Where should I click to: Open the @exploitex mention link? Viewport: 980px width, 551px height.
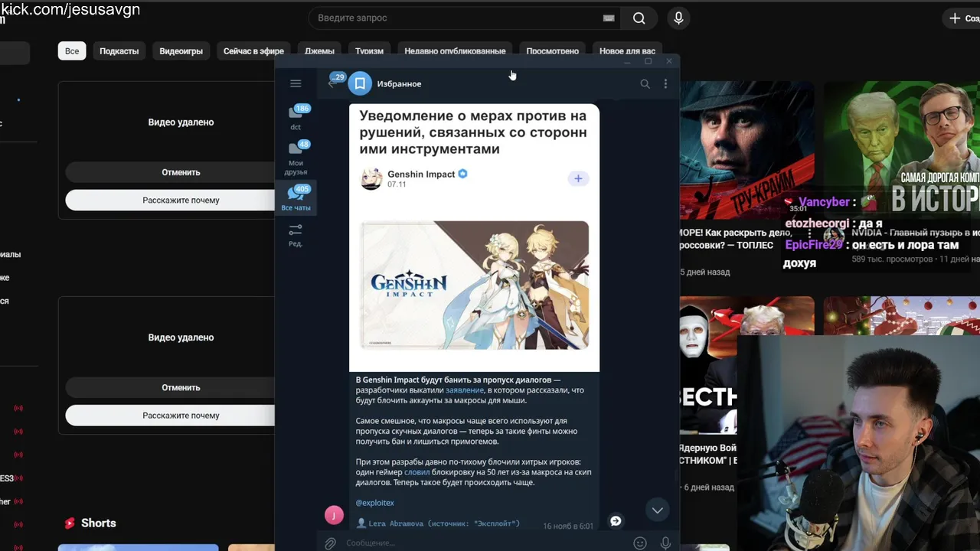click(x=375, y=503)
